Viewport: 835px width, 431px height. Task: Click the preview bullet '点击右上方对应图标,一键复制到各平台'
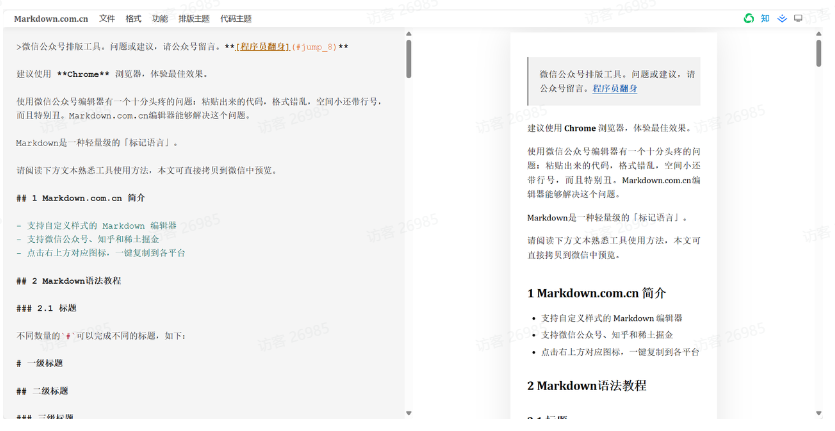620,352
